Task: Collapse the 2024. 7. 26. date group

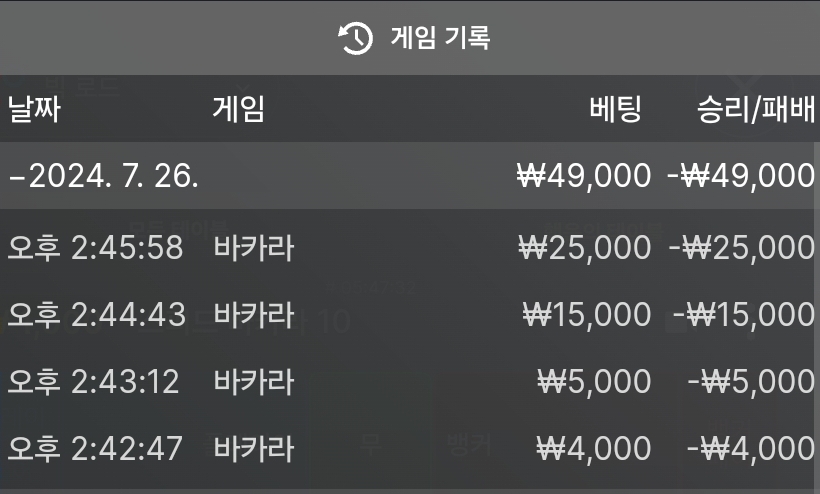Action: [410, 175]
